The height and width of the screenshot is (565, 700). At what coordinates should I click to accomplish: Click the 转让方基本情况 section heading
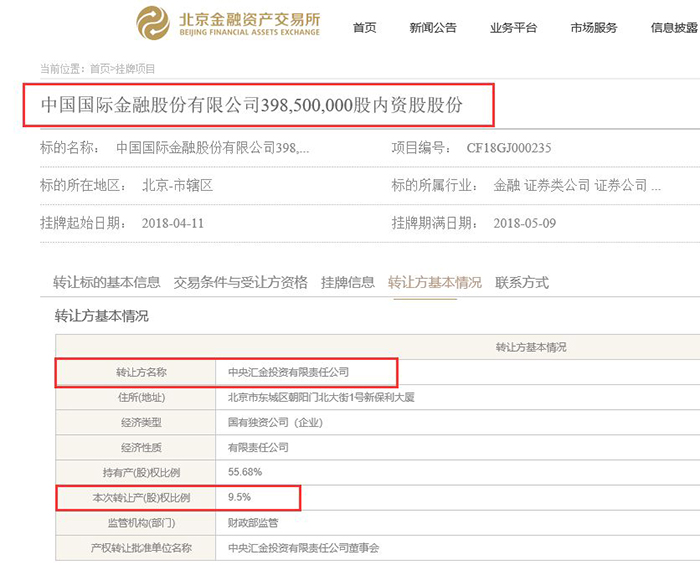[101, 316]
